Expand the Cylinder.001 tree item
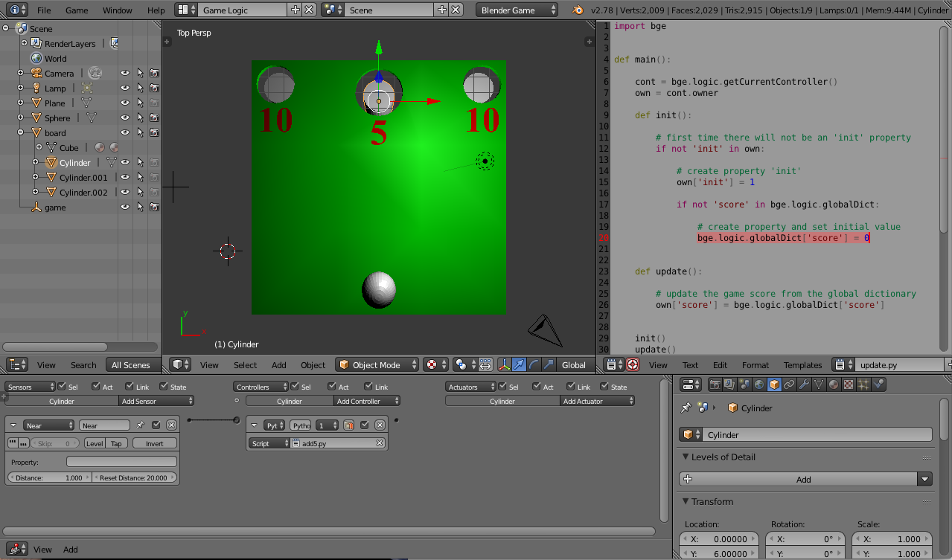 (x=36, y=177)
